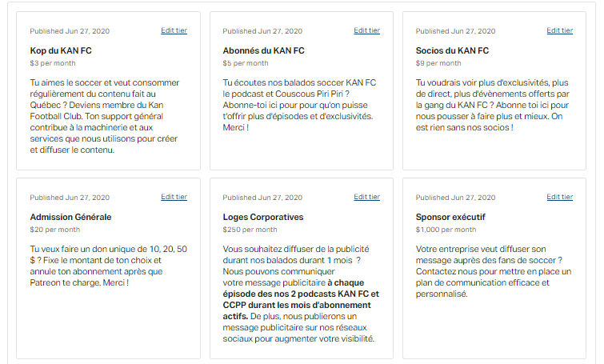Select the Abonnés du KAN FC title

pyautogui.click(x=263, y=50)
